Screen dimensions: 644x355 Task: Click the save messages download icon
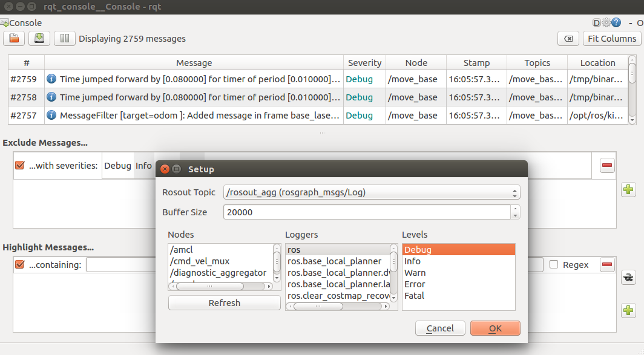click(x=39, y=39)
